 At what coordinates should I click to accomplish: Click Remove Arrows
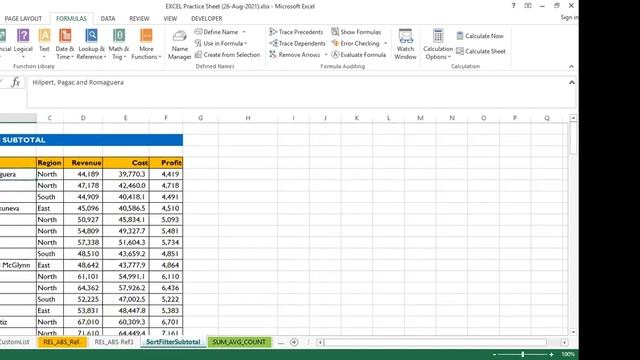click(x=295, y=55)
